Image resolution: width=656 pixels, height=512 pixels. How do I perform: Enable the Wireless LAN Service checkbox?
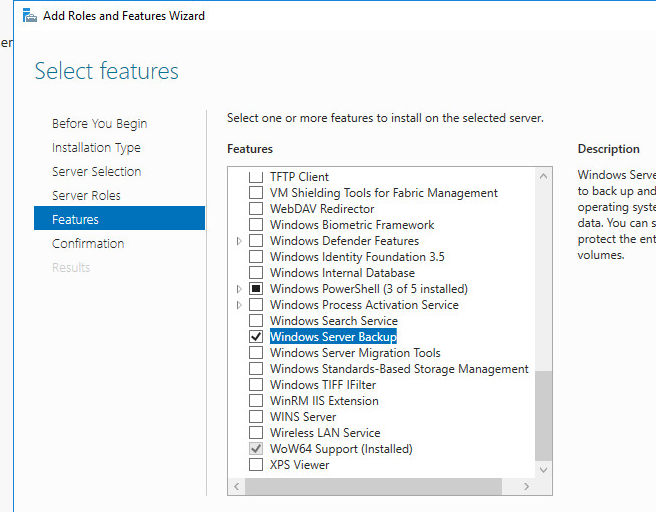(256, 433)
